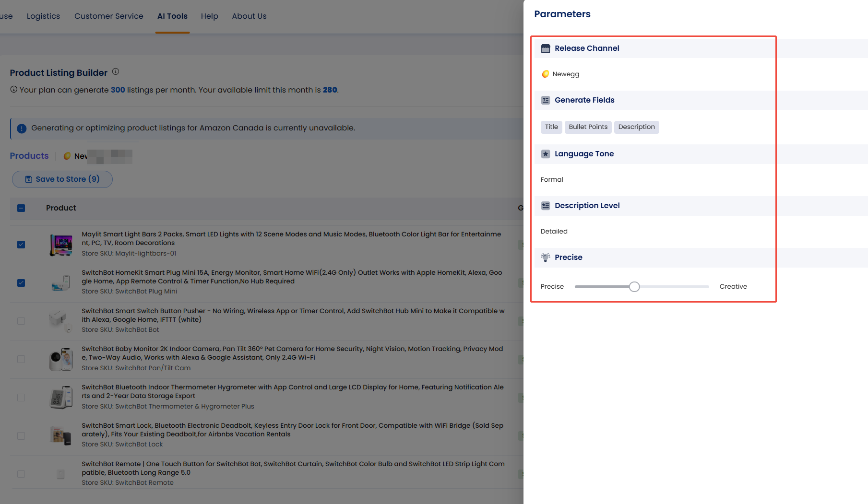This screenshot has width=868, height=504.
Task: Click the Maylit Smart Light Bars title
Action: point(291,239)
